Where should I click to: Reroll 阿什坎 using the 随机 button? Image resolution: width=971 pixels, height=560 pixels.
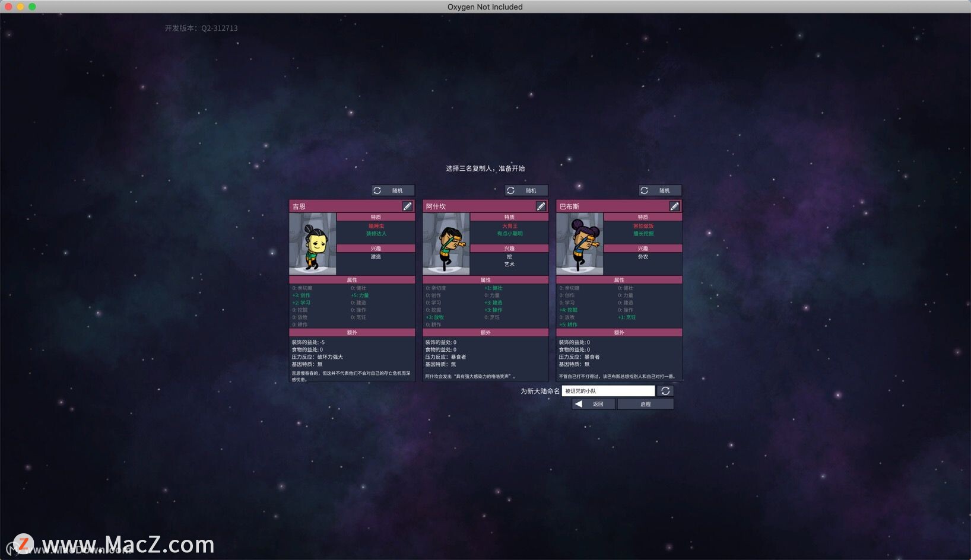(x=526, y=190)
